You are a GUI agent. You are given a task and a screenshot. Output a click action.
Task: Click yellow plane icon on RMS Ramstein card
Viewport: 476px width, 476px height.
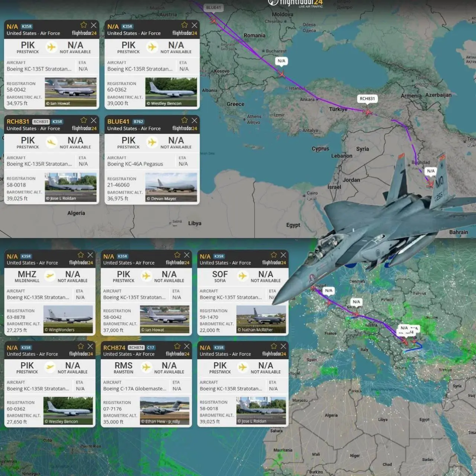(146, 367)
